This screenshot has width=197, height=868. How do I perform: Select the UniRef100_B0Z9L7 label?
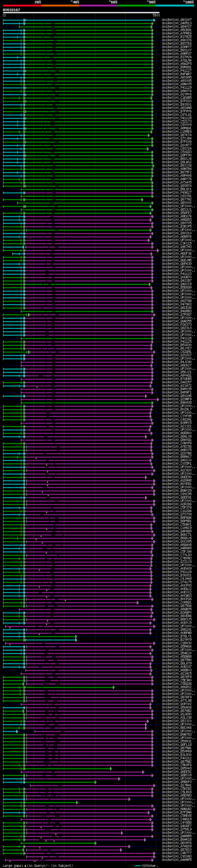(x=176, y=409)
